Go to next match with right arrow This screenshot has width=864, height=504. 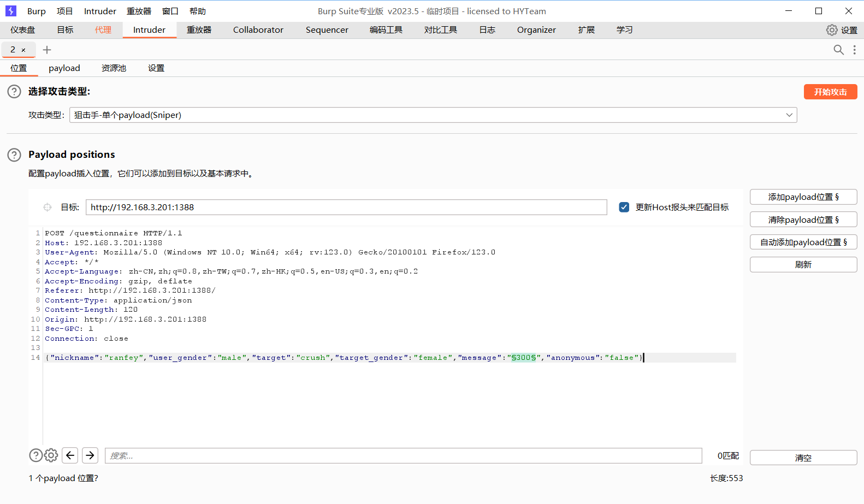pyautogui.click(x=90, y=455)
